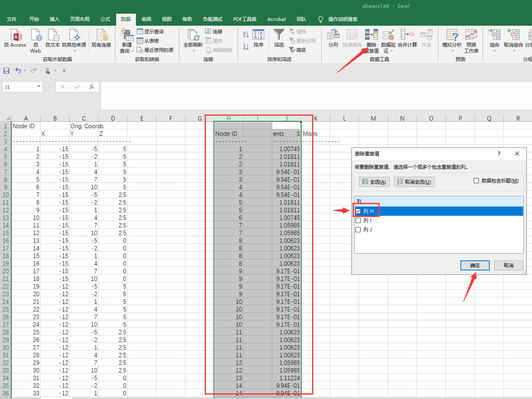Screen dimensions: 532x399
Task: Close the 删除重复值 dialog
Action: point(517,153)
